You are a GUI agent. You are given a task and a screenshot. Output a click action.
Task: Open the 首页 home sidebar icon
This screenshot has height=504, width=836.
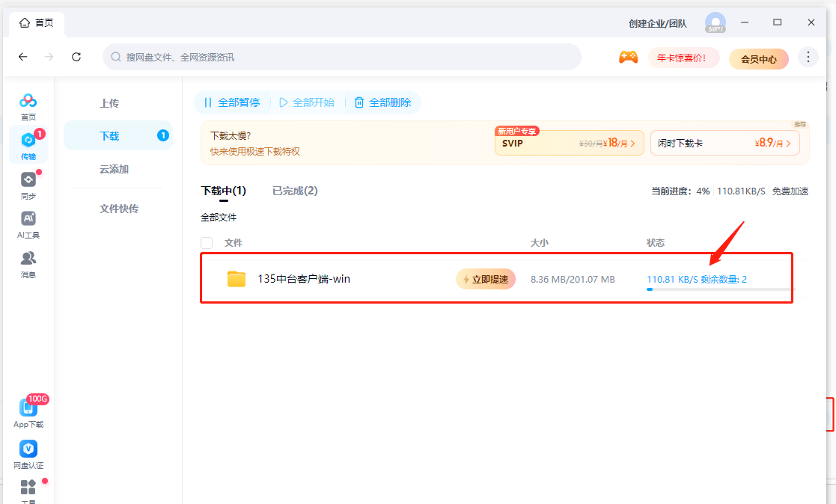(x=28, y=106)
